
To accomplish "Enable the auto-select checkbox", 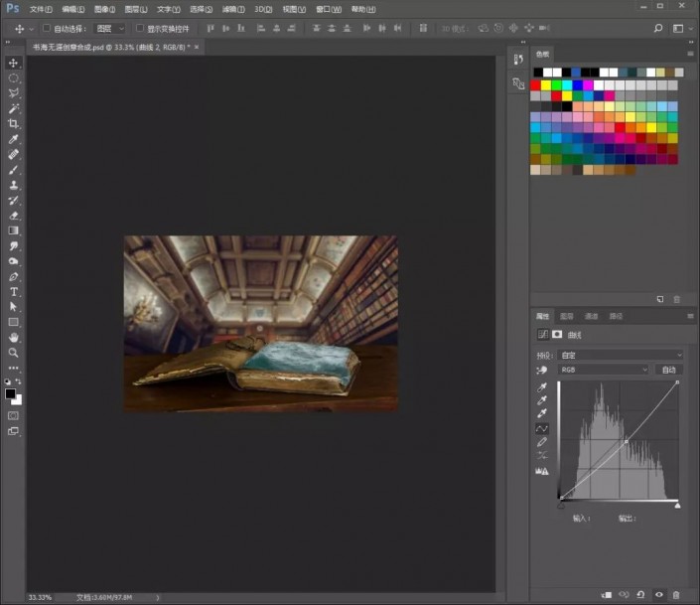I will point(46,28).
